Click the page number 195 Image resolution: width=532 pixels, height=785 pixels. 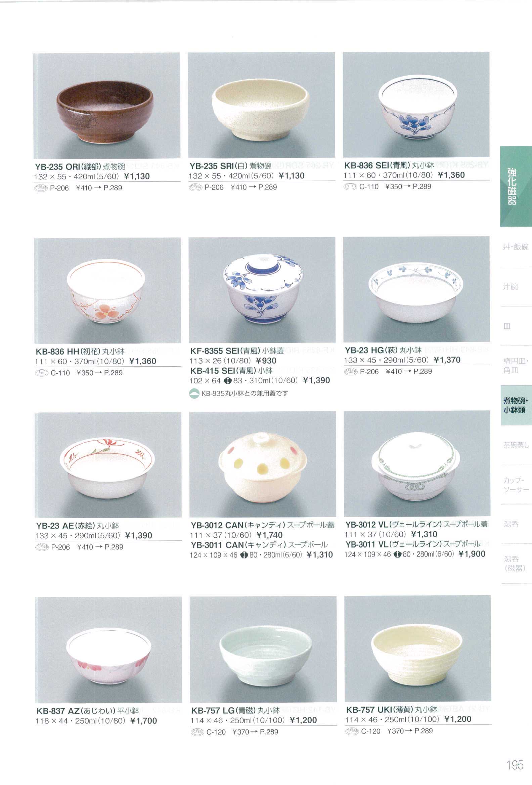click(515, 765)
